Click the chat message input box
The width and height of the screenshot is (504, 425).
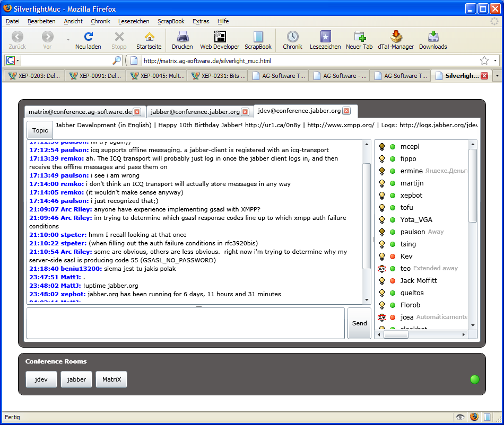click(x=186, y=323)
